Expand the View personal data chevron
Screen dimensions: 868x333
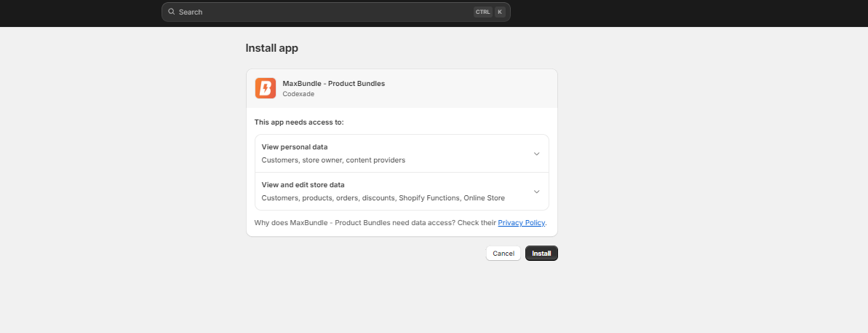[x=536, y=154]
